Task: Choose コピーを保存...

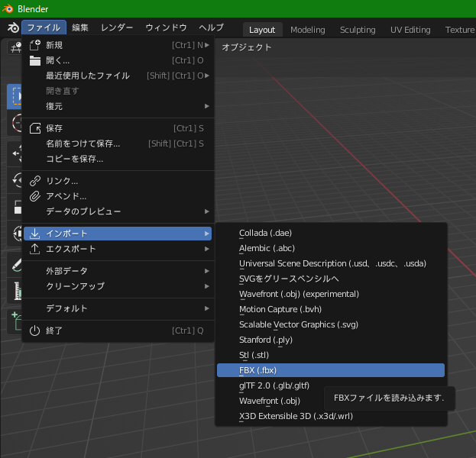Action: (118, 159)
